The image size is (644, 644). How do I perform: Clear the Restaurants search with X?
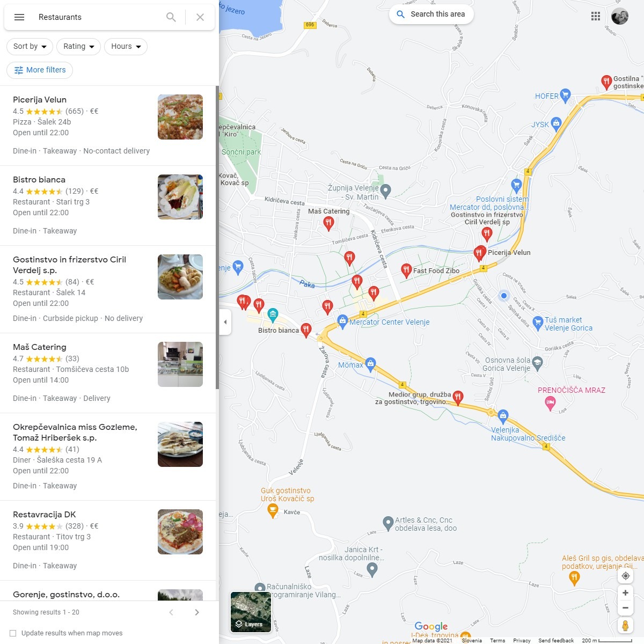[x=200, y=17]
